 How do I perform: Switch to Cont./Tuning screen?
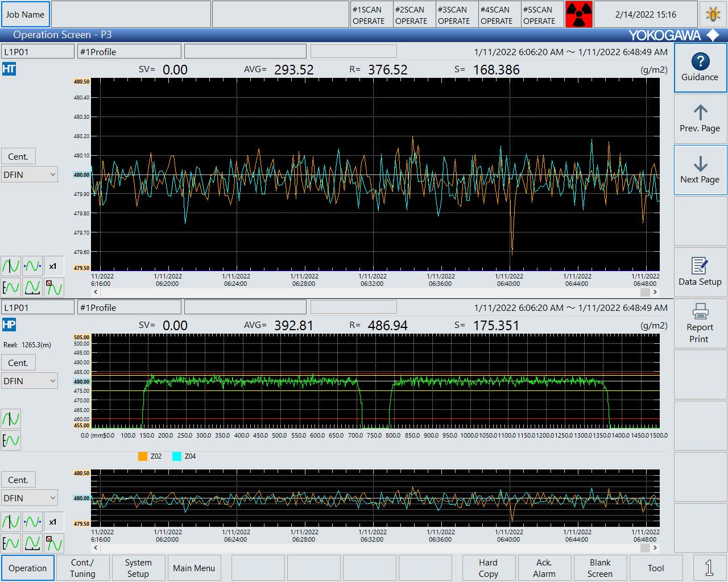point(82,568)
